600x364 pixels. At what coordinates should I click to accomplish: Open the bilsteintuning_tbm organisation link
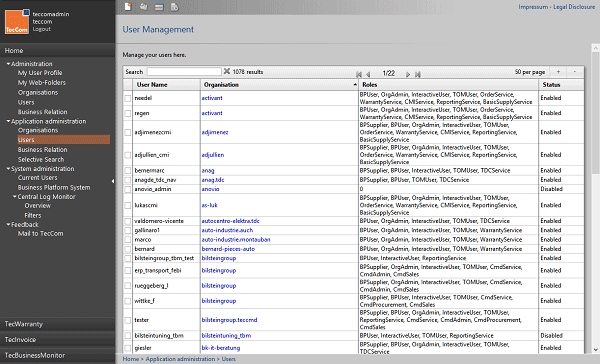click(226, 336)
